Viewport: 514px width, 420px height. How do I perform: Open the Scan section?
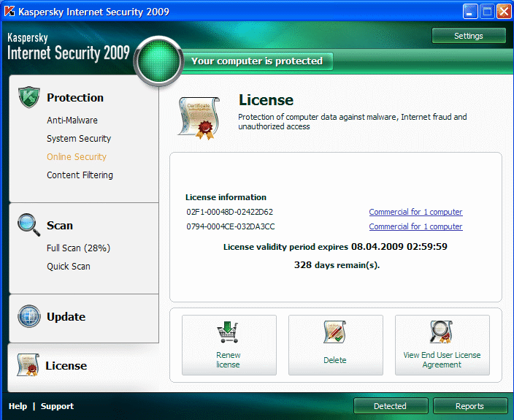[60, 225]
